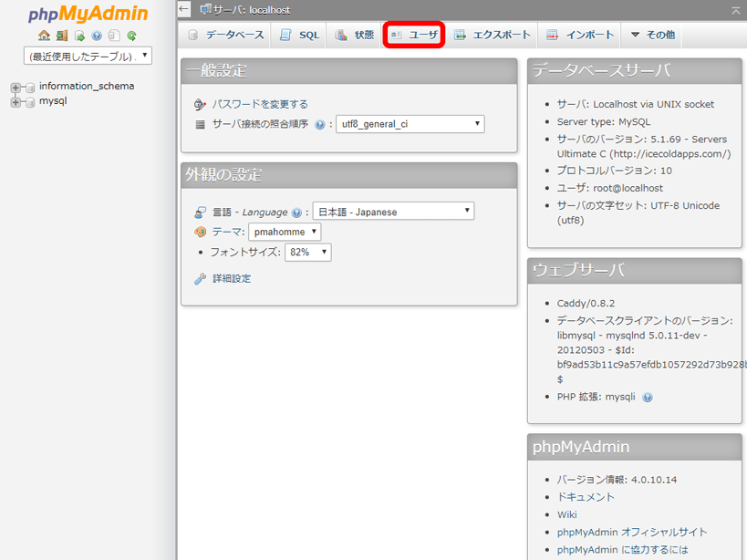This screenshot has height=560, width=747.
Task: Open the Wiki link
Action: pos(567,514)
